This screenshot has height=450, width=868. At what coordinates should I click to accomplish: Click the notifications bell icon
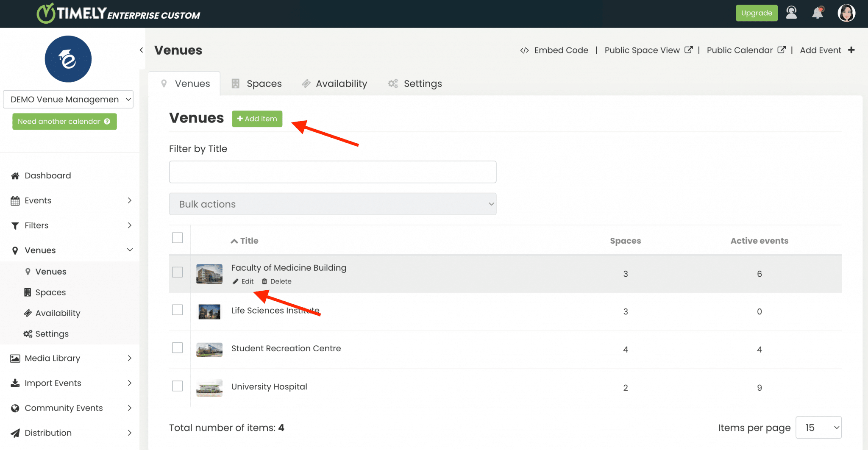(818, 13)
